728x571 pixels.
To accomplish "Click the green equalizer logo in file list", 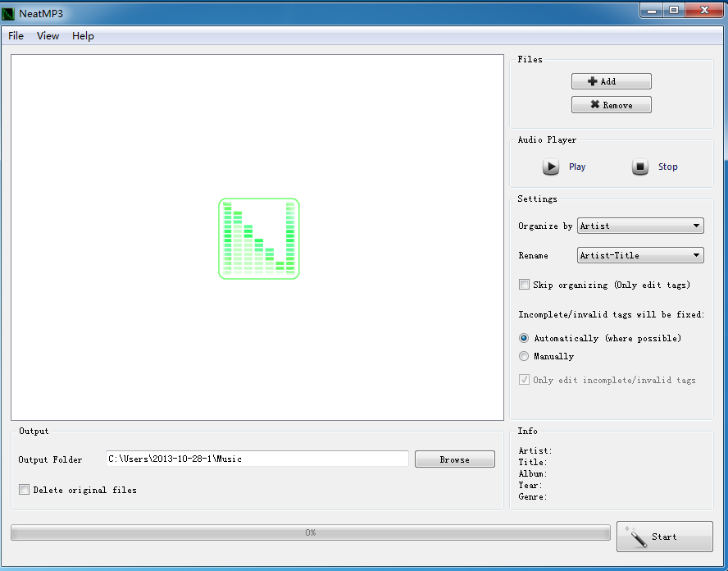I will coord(258,239).
